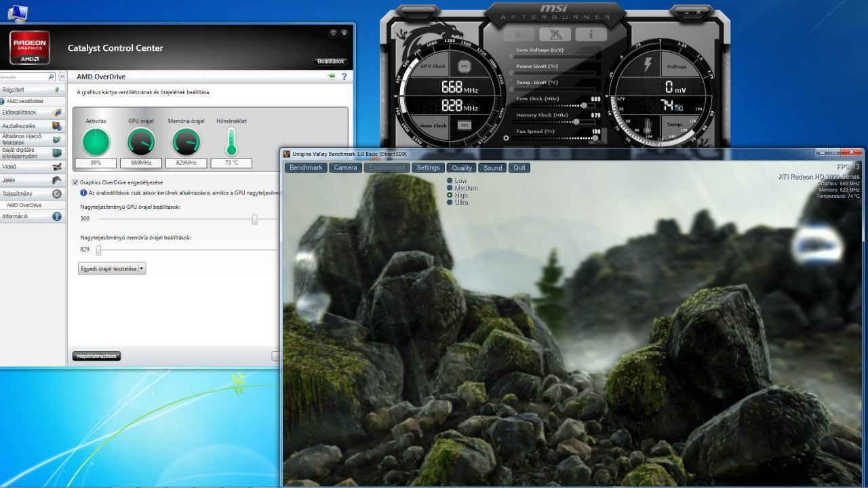Click the lightning bolt icon in Afterburner

(x=646, y=66)
